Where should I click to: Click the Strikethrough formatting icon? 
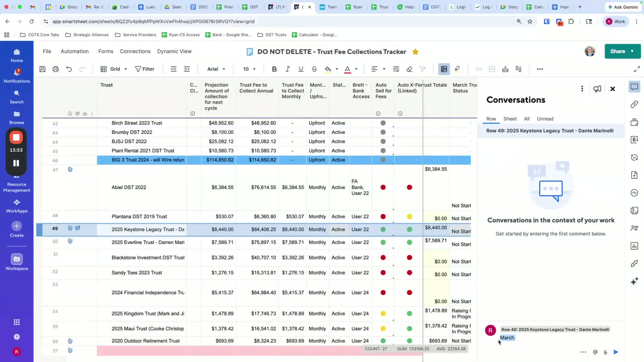coord(314,69)
